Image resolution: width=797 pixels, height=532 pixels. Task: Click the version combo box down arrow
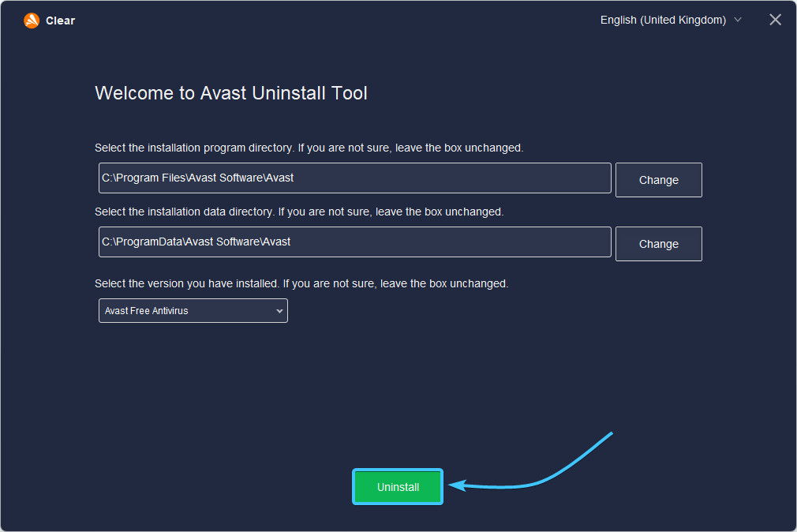279,311
